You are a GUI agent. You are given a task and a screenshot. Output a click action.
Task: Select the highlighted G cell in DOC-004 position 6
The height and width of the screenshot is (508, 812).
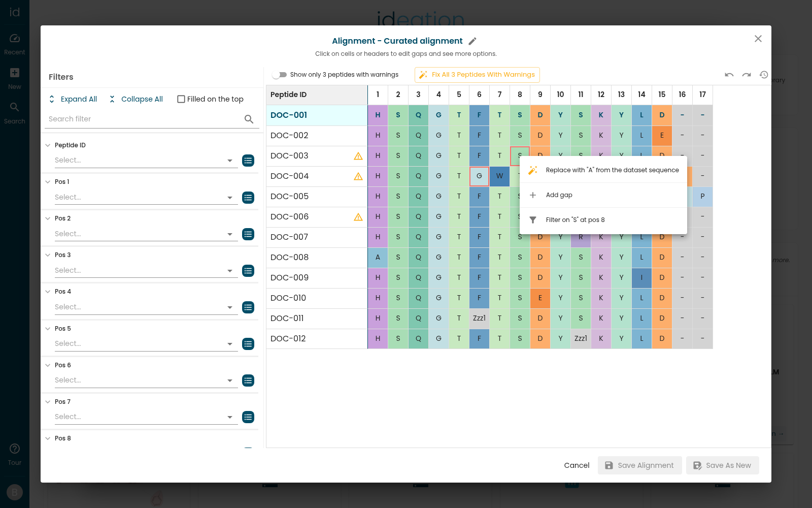pyautogui.click(x=479, y=176)
